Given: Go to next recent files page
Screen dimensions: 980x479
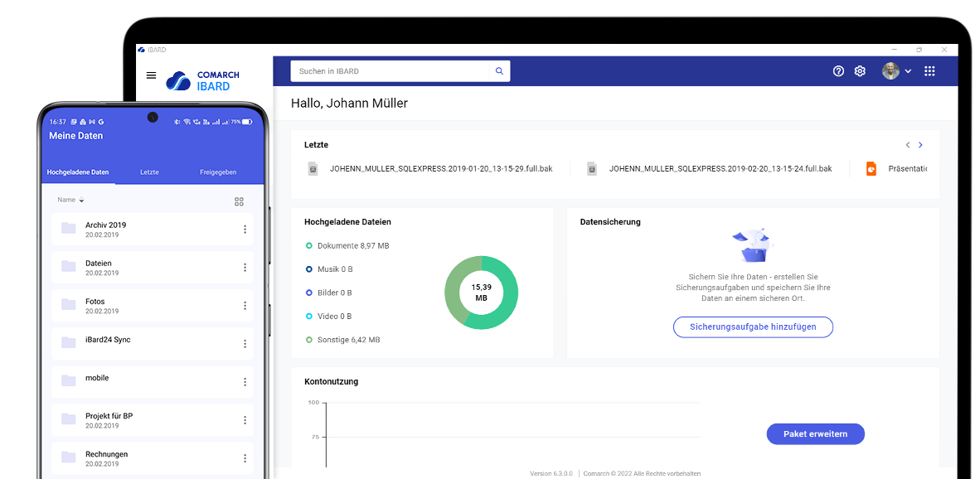Looking at the screenshot, I should coord(920,145).
